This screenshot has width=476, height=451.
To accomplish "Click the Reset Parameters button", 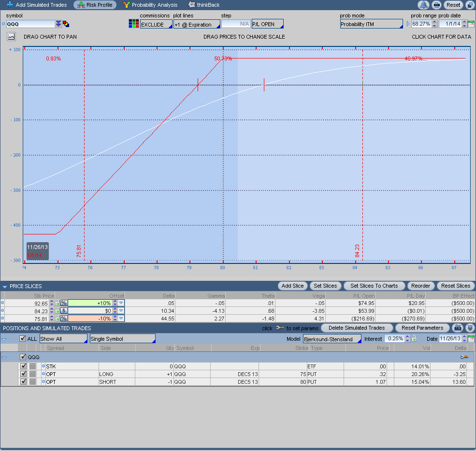I will coord(422,328).
